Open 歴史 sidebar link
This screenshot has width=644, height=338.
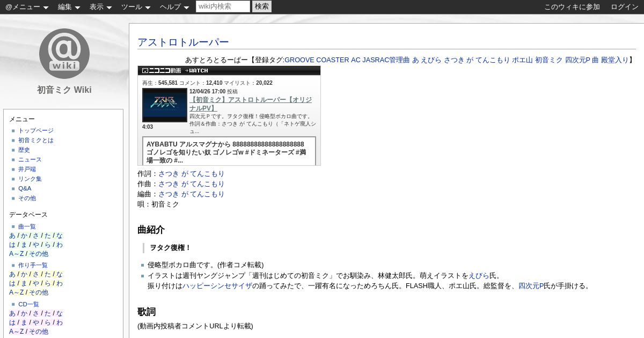[x=24, y=150]
